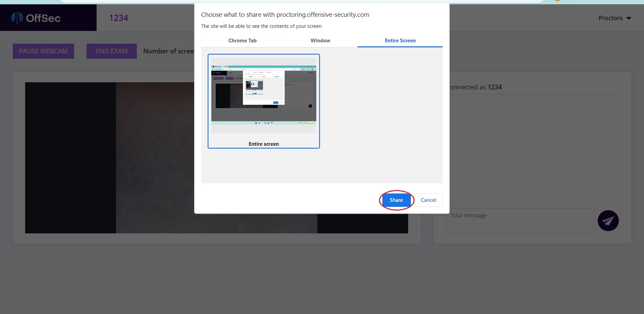Click the dialog title 'Choose what to share'
This screenshot has height=314, width=644.
pos(285,15)
